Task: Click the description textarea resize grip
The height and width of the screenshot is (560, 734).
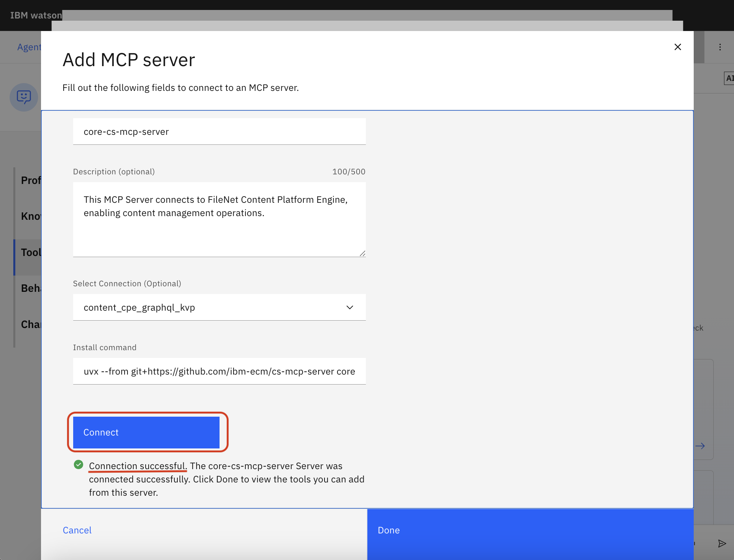Action: pyautogui.click(x=363, y=253)
